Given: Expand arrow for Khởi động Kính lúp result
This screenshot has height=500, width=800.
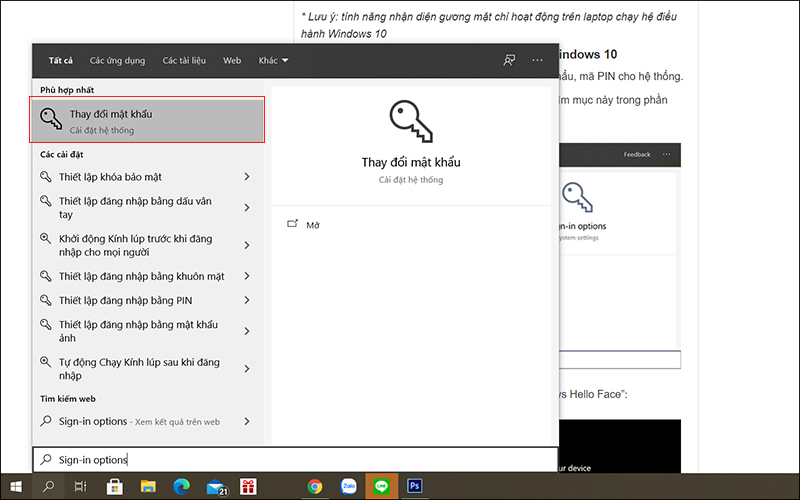Looking at the screenshot, I should click(247, 245).
